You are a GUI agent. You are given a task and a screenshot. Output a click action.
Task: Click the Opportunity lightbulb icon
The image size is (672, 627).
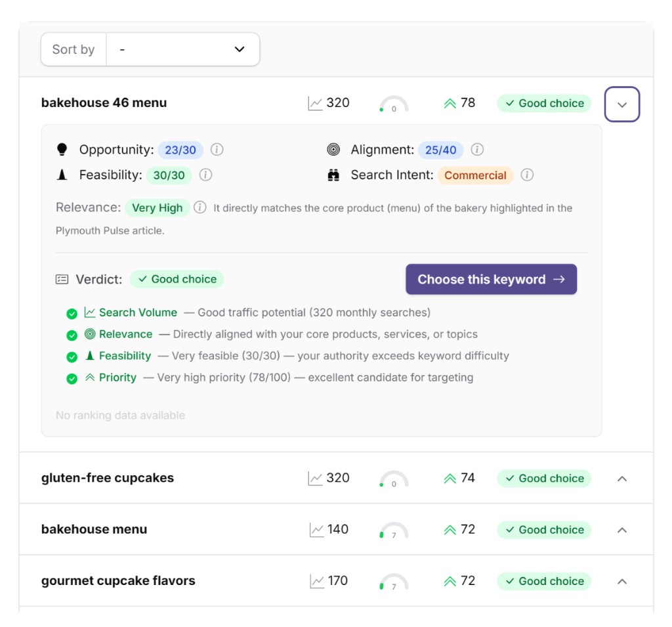(x=62, y=149)
